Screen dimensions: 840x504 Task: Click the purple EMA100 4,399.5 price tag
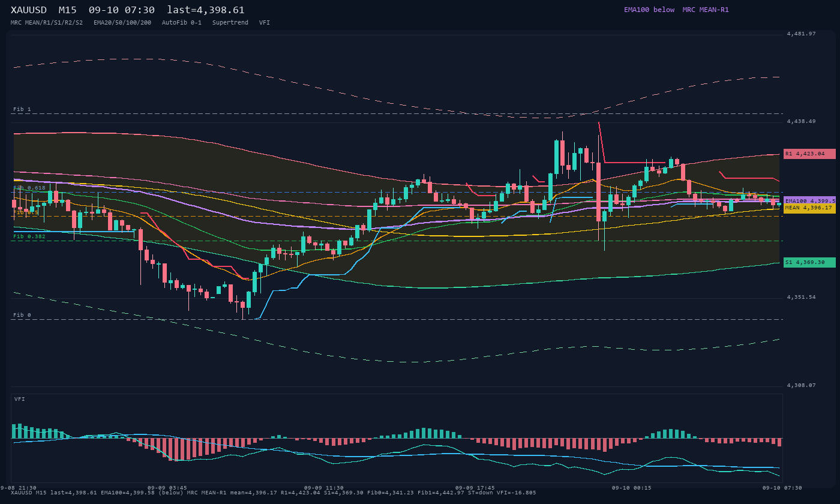click(x=809, y=200)
